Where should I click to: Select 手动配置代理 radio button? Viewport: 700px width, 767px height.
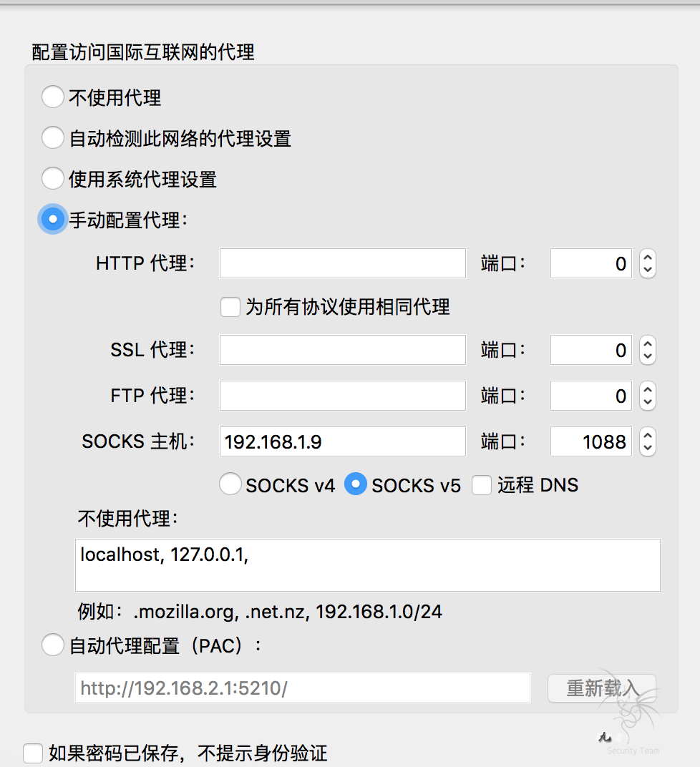tap(53, 220)
